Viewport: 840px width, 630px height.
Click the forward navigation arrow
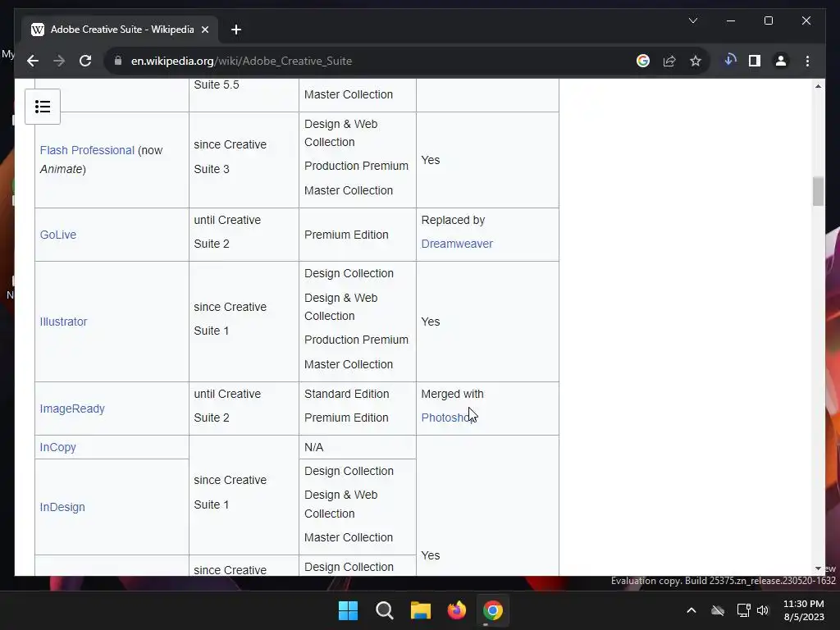[x=59, y=61]
